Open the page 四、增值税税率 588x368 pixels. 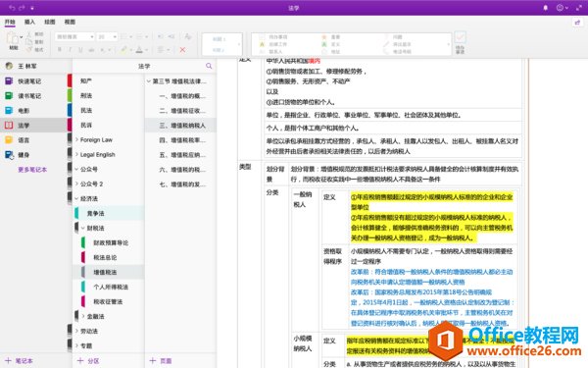(180, 140)
